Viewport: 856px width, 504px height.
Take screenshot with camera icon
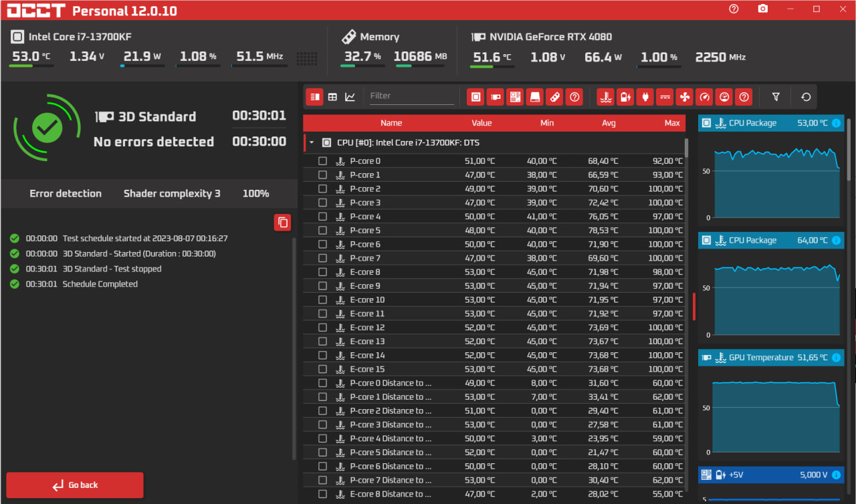point(763,9)
